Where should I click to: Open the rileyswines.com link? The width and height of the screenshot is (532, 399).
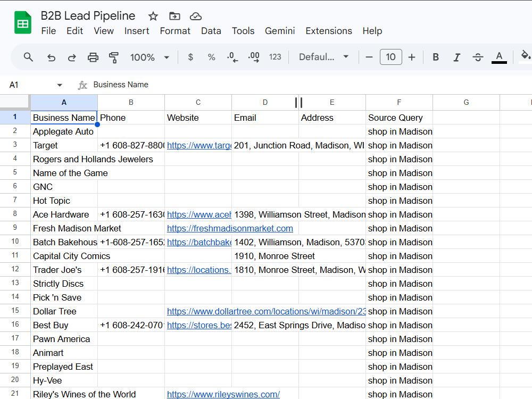click(223, 394)
